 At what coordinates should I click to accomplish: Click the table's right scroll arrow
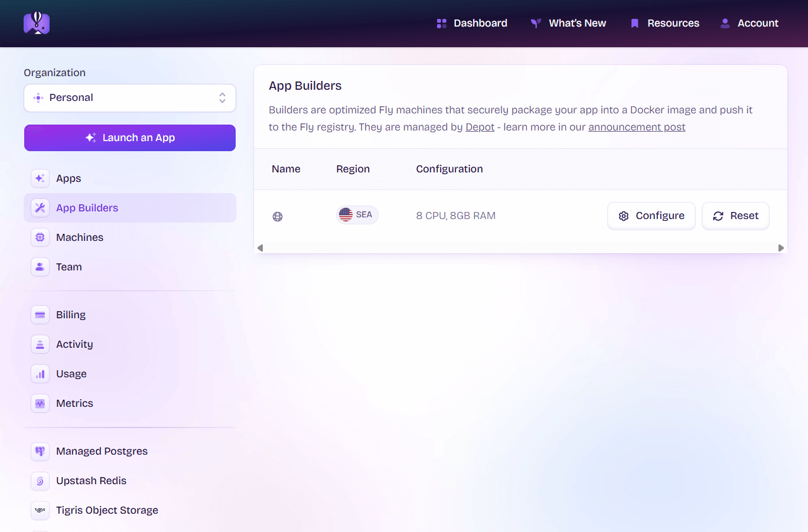(x=781, y=248)
